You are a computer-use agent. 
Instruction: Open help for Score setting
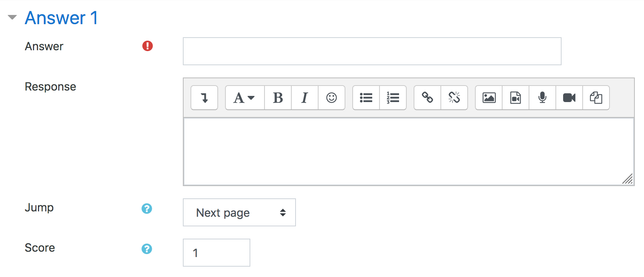coord(147,249)
